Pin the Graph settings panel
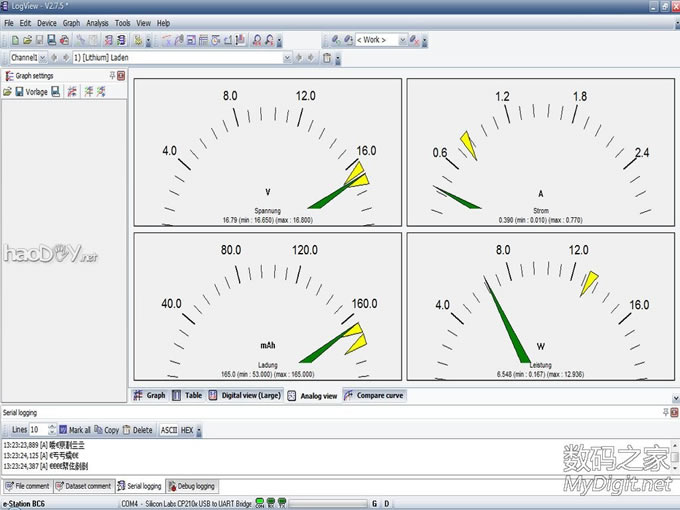 tap(111, 76)
